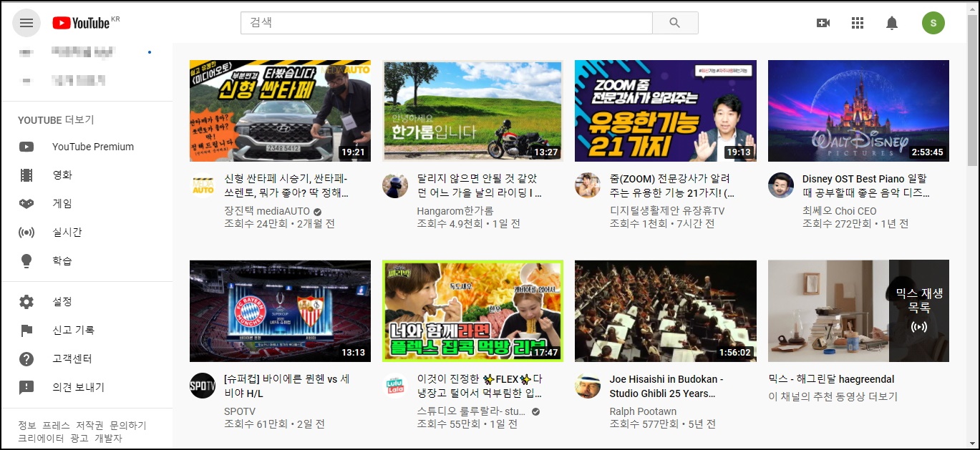Click the question mark icon beside 고객센터
The width and height of the screenshot is (980, 450).
tap(26, 359)
